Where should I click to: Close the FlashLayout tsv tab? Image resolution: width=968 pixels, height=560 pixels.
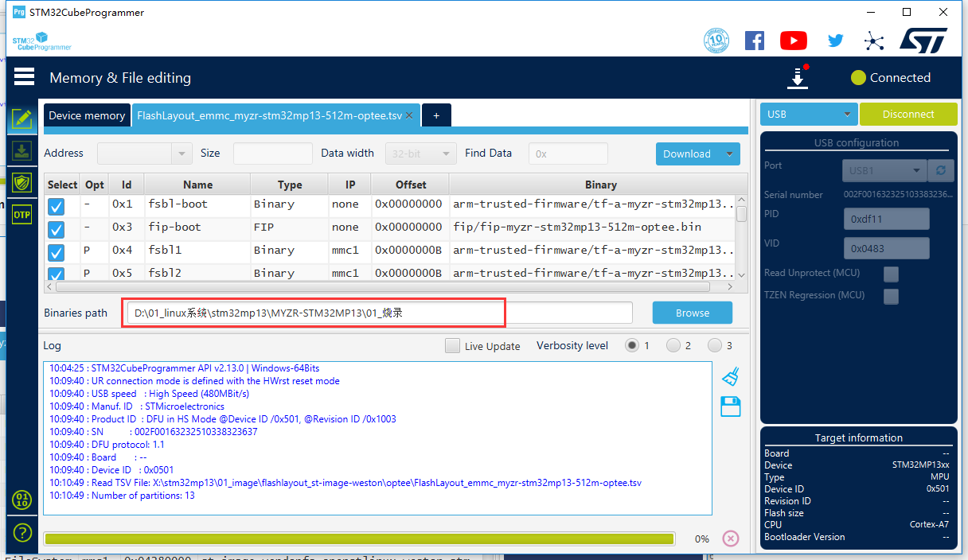point(409,115)
